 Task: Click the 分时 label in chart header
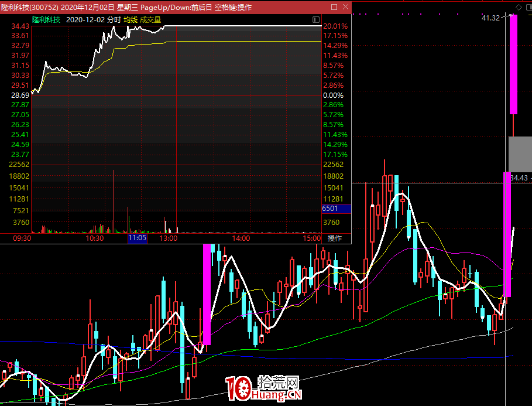click(x=114, y=20)
